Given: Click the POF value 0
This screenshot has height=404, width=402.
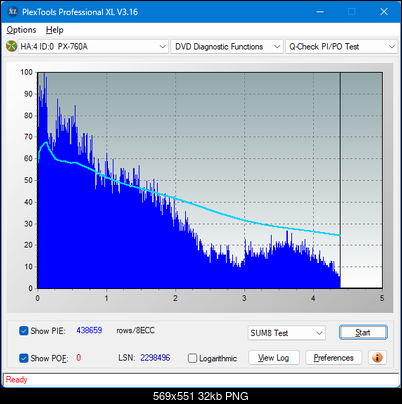Looking at the screenshot, I should pyautogui.click(x=79, y=358).
